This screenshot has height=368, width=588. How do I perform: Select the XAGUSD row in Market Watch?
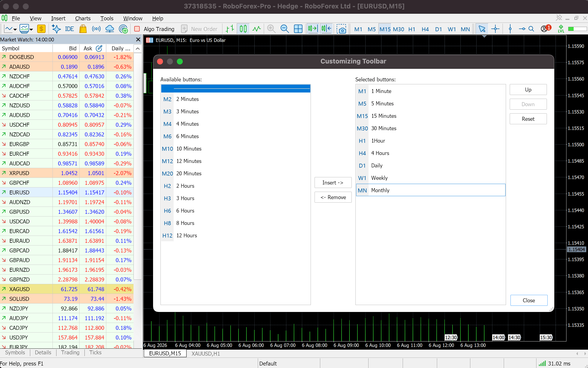pos(67,289)
